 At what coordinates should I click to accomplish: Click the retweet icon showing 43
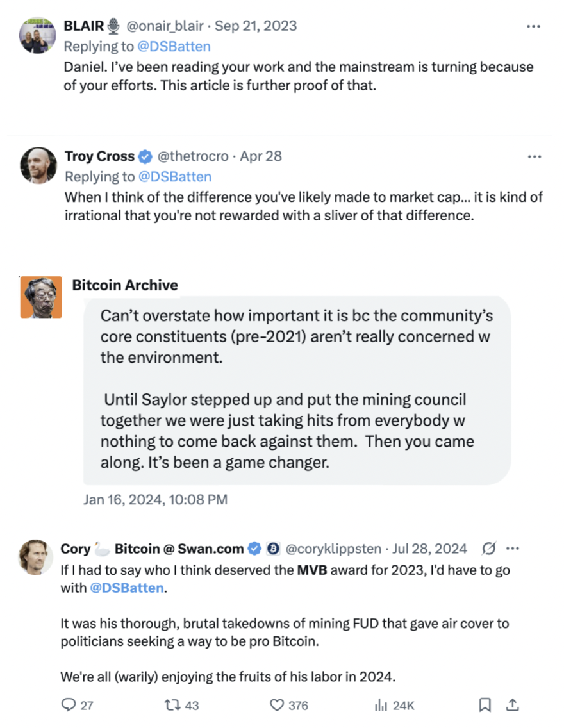[171, 705]
